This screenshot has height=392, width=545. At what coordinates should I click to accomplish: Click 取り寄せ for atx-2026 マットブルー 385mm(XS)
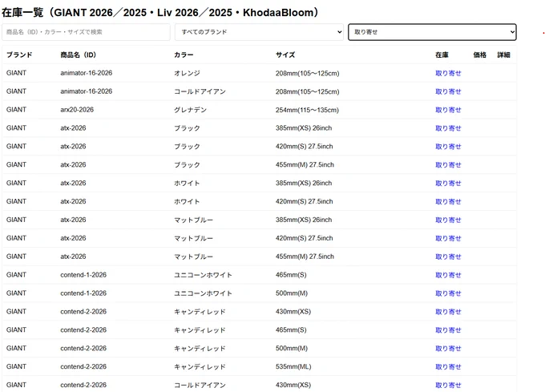(x=448, y=220)
